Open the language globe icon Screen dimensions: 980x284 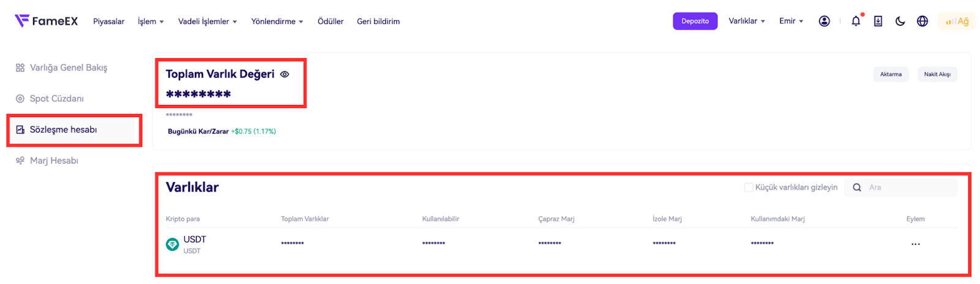[x=922, y=21]
